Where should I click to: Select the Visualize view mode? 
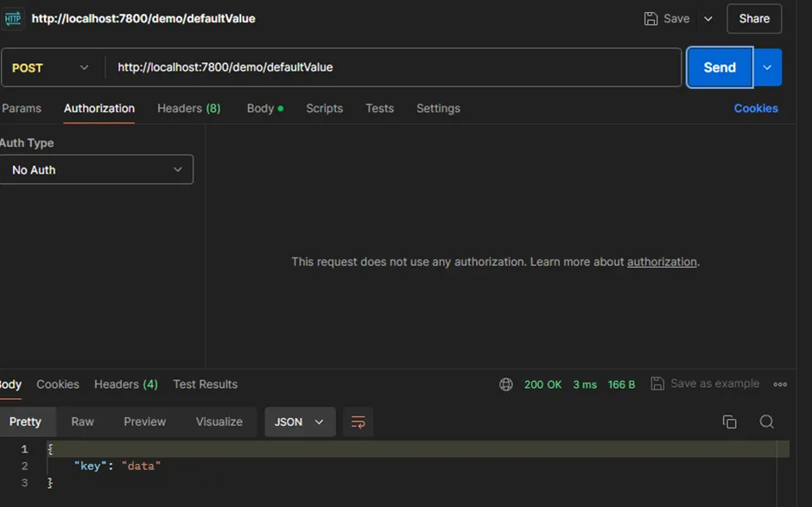point(219,421)
